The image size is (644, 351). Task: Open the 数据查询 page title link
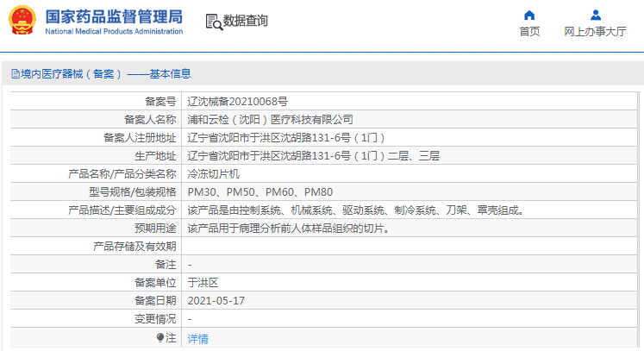tap(246, 22)
